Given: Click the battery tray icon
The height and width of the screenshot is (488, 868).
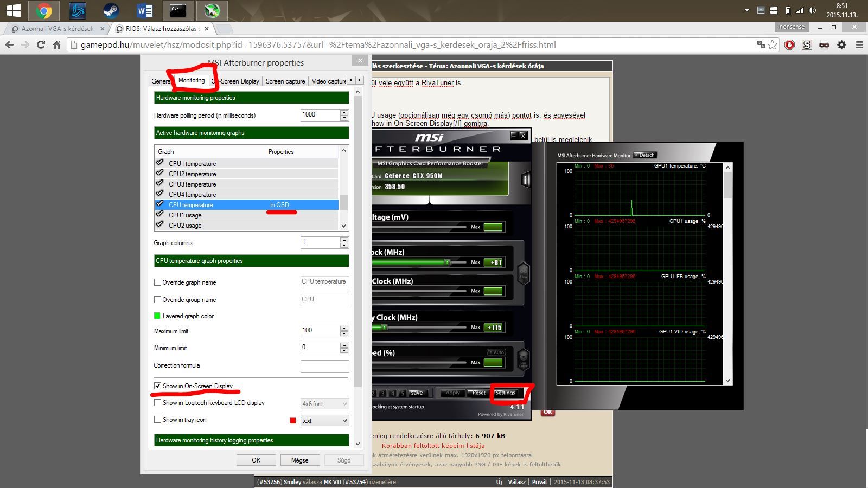Looking at the screenshot, I should tap(788, 10).
